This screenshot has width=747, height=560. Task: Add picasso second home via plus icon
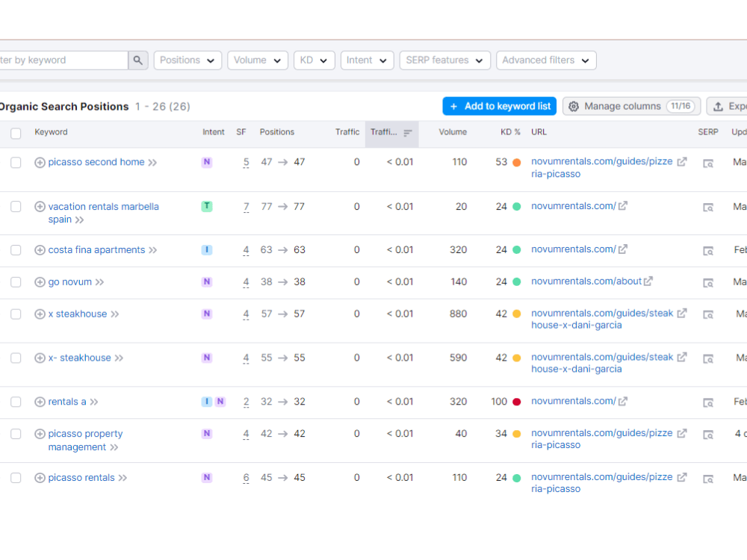[x=40, y=162]
